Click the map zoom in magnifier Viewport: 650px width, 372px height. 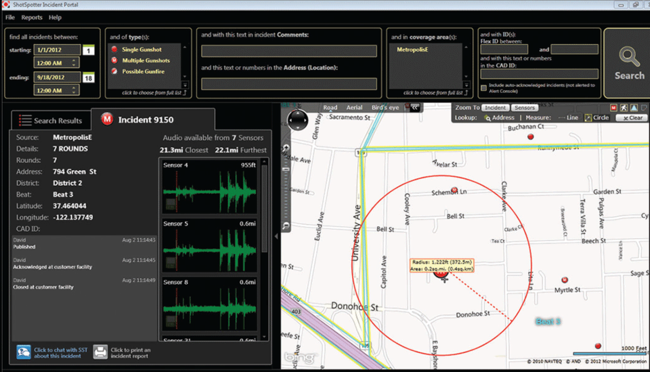pos(286,148)
